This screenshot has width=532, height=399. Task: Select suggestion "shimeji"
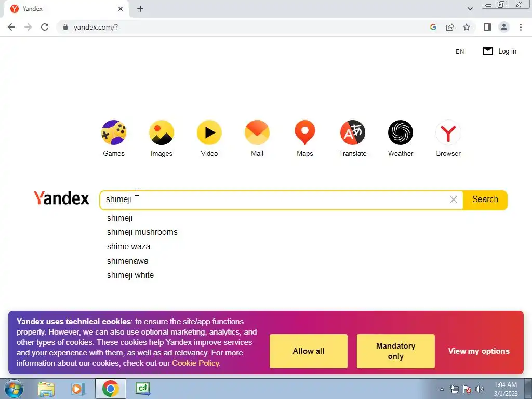pos(120,218)
